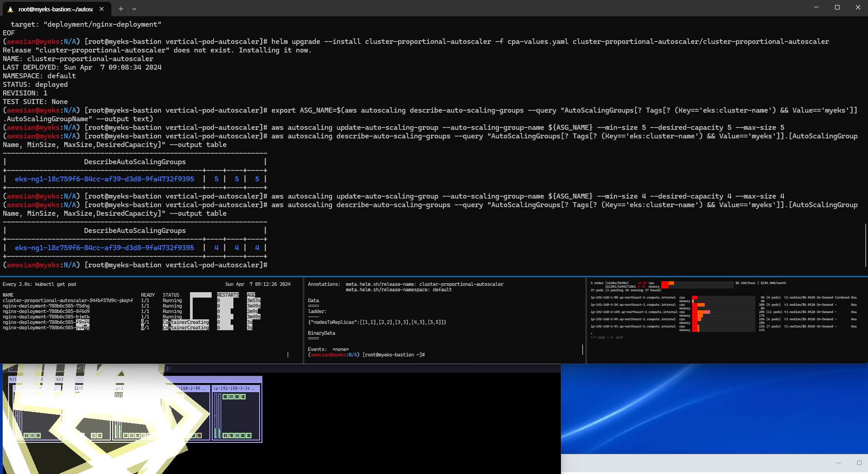Click the AGE value 2m9s
Screen dimensions: 868x474
tap(252, 311)
